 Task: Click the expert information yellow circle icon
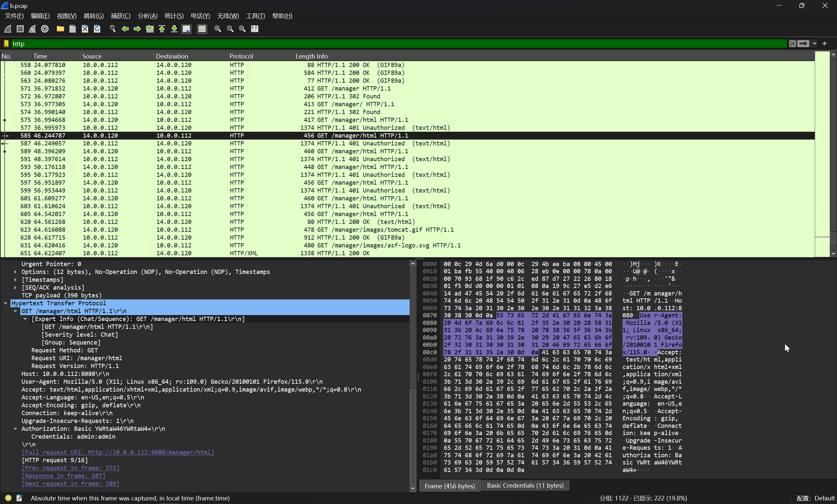pyautogui.click(x=9, y=498)
